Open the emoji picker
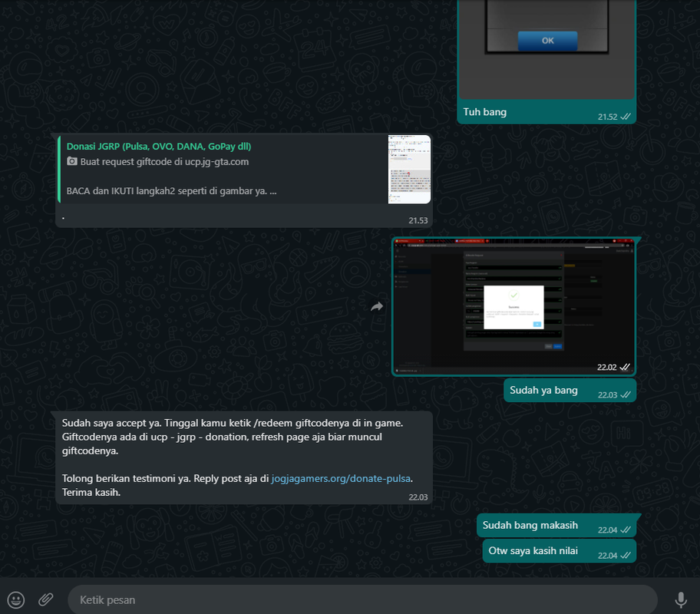 [x=16, y=599]
